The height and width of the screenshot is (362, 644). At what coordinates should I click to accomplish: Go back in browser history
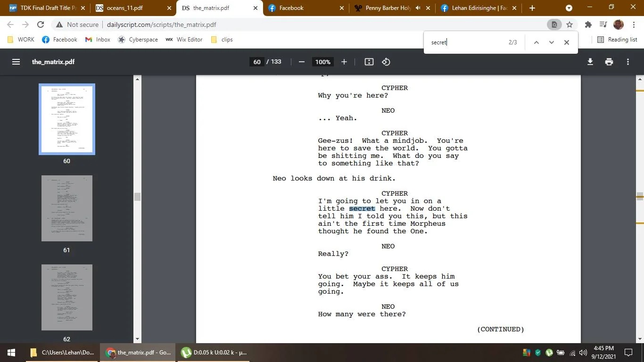(10, 25)
